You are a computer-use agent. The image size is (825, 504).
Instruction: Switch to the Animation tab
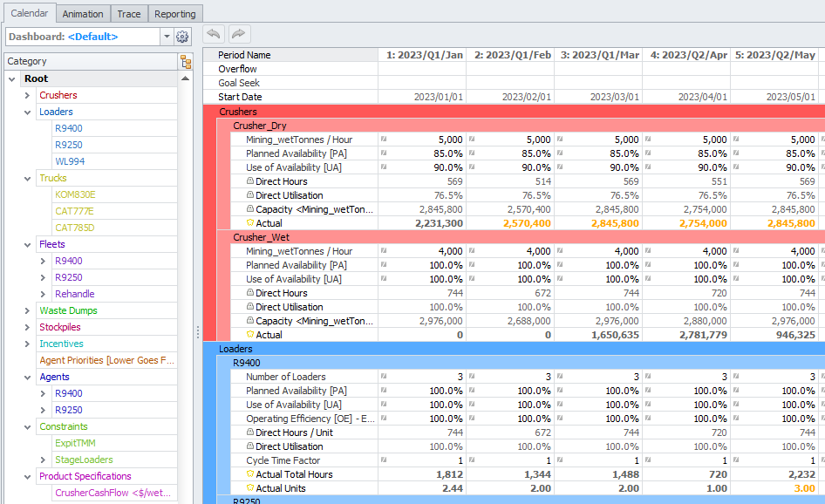click(x=83, y=14)
